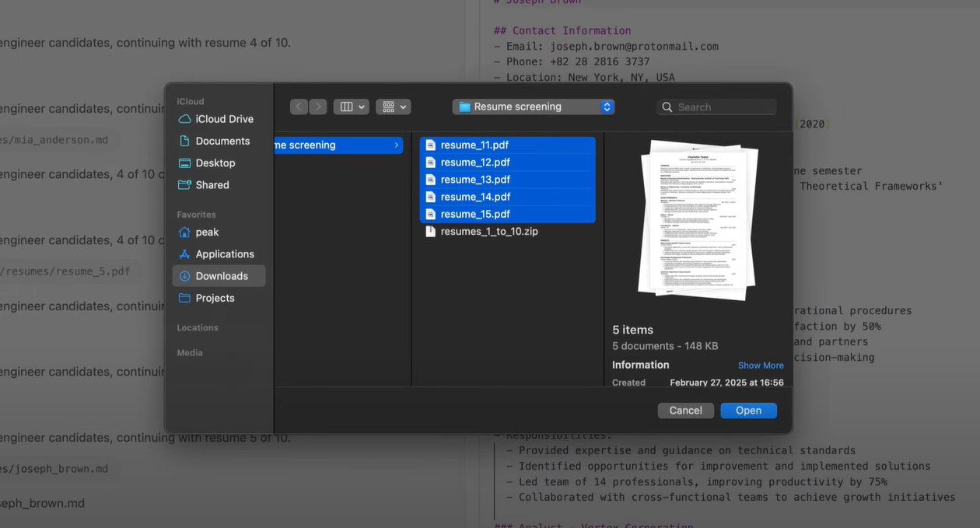Click email line in background document
Screen dimensions: 980x528
(x=606, y=46)
